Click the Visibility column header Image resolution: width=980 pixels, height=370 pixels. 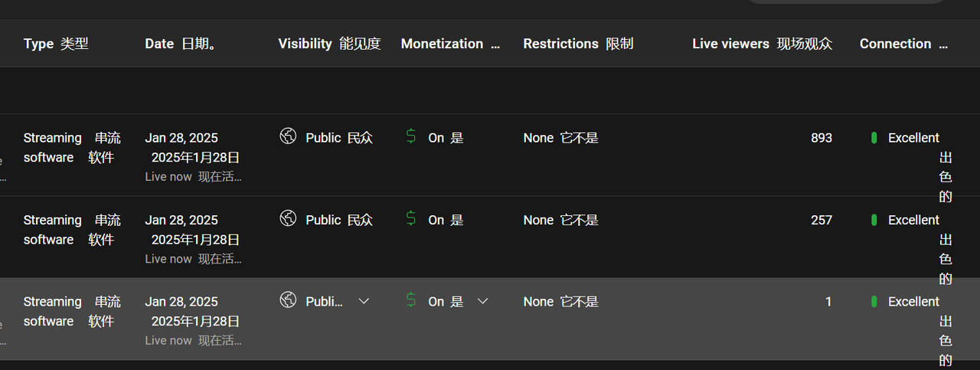click(329, 44)
